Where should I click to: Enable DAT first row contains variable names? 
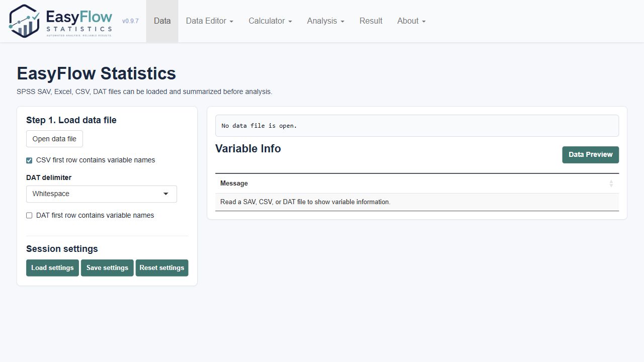click(29, 216)
